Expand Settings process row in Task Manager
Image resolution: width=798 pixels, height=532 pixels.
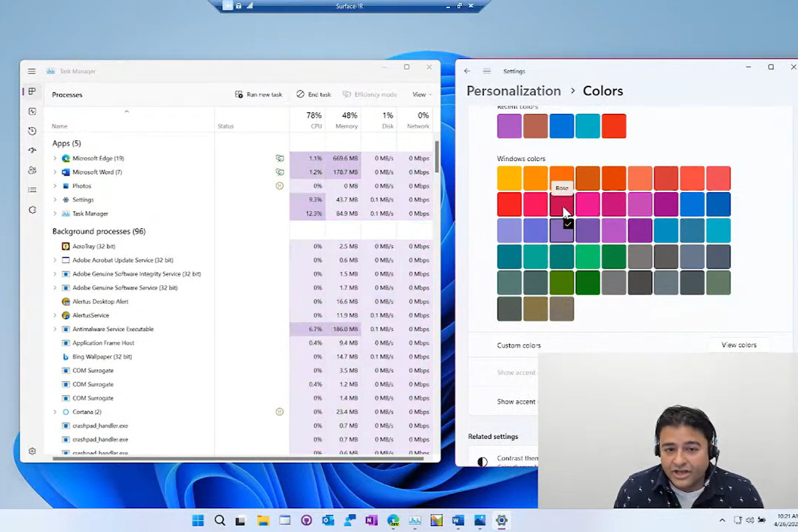(55, 199)
